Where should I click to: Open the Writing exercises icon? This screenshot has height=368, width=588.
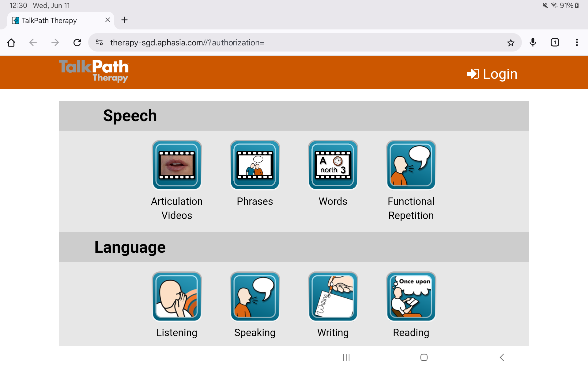333,297
